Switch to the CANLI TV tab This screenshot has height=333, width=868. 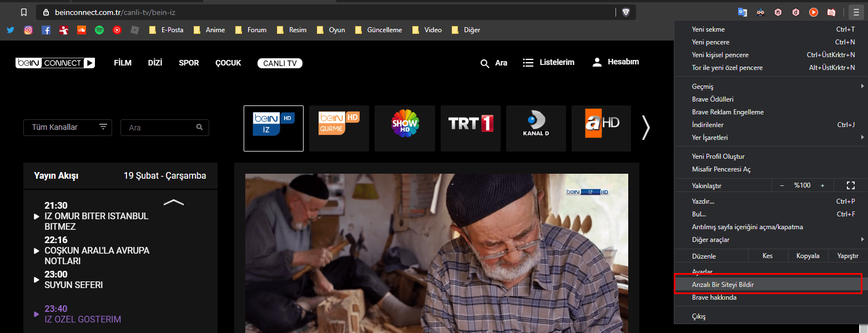point(280,63)
